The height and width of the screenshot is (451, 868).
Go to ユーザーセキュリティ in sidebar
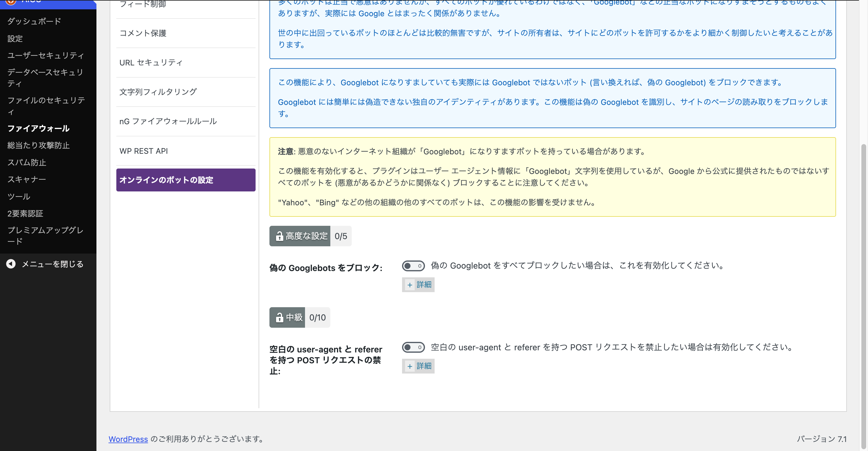(x=46, y=55)
